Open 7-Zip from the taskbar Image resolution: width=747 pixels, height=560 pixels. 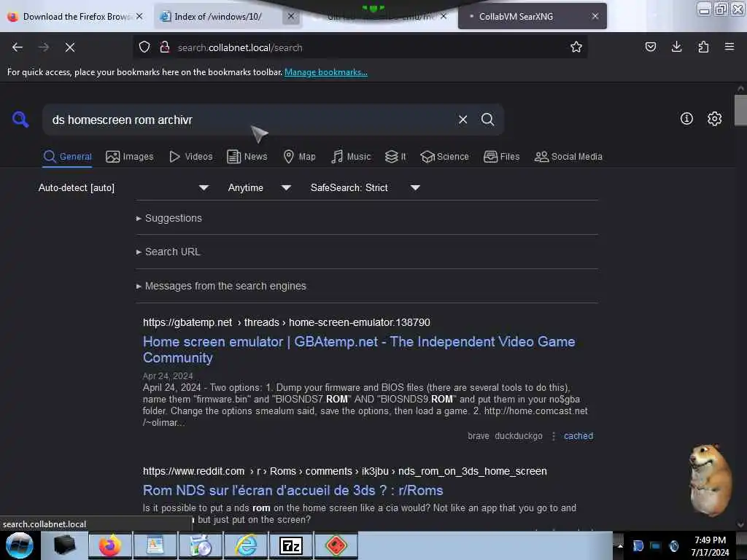click(x=291, y=545)
